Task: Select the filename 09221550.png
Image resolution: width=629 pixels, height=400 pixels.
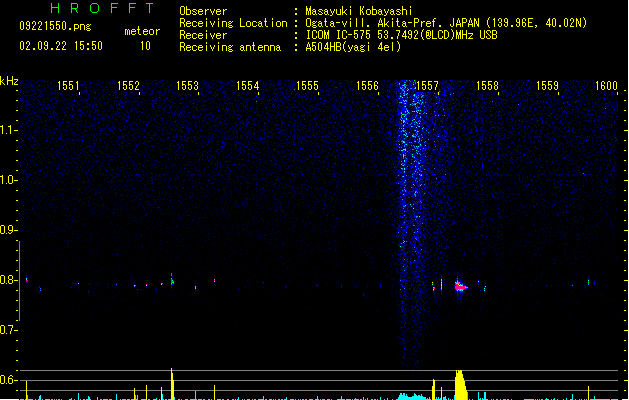Action: click(55, 26)
